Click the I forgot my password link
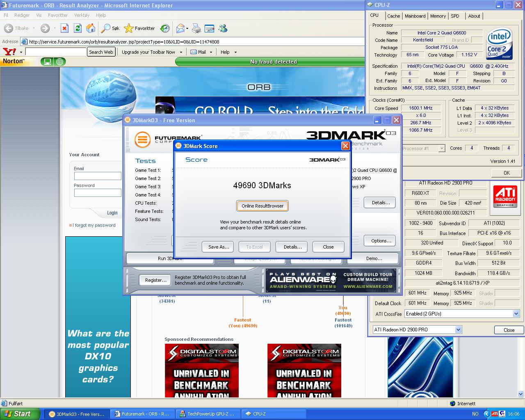The height and width of the screenshot is (420, 525). (x=94, y=225)
